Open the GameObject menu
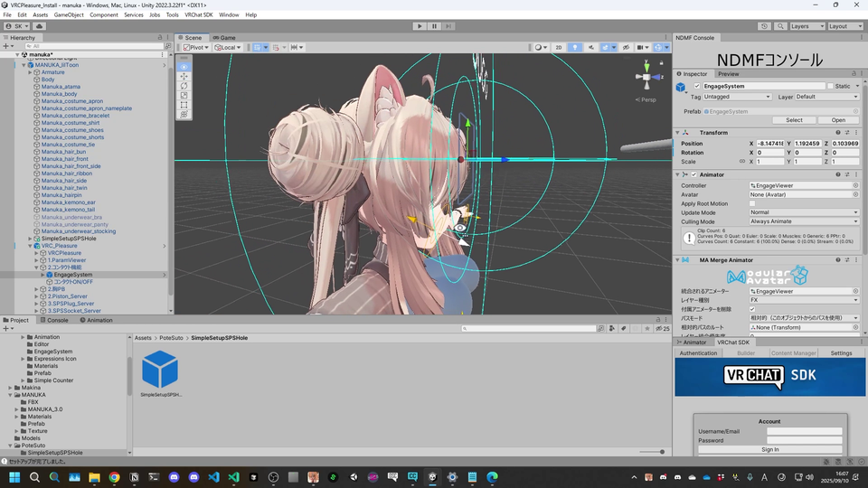Screen dimensions: 868x488 69,15
